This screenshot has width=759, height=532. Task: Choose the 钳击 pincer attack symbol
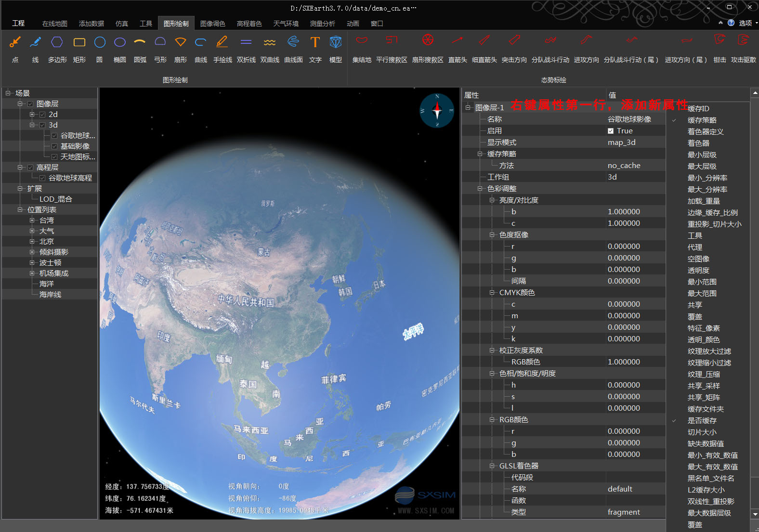(720, 49)
